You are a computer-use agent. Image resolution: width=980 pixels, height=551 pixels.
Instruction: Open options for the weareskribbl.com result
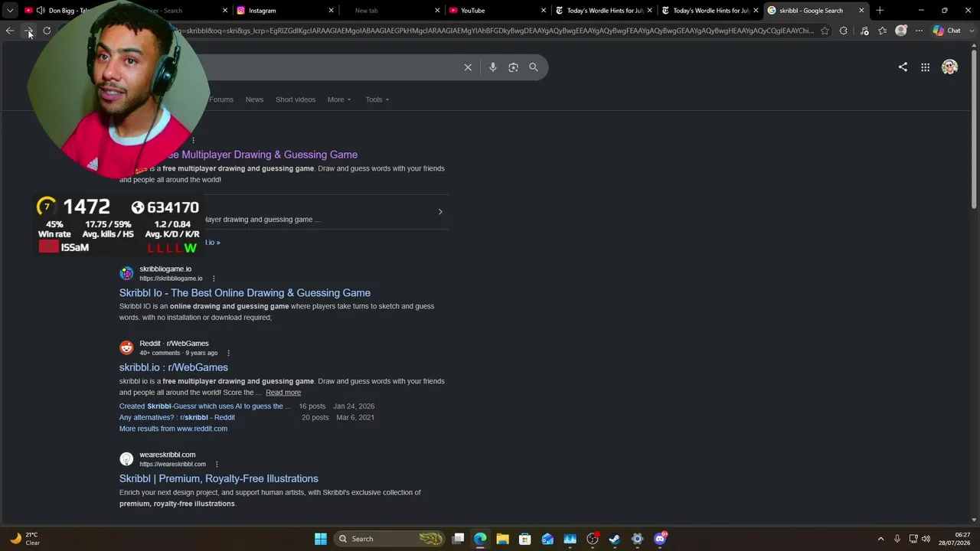(x=217, y=464)
